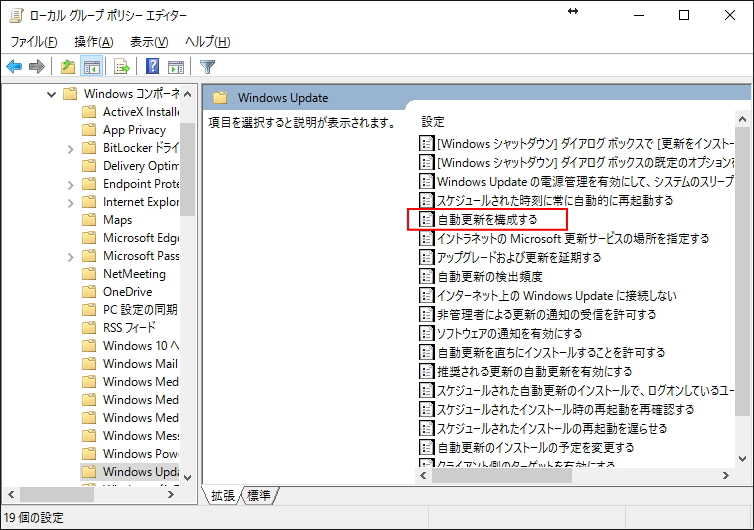Select the Windows 10 tree item
This screenshot has height=530, width=754.
click(x=141, y=345)
